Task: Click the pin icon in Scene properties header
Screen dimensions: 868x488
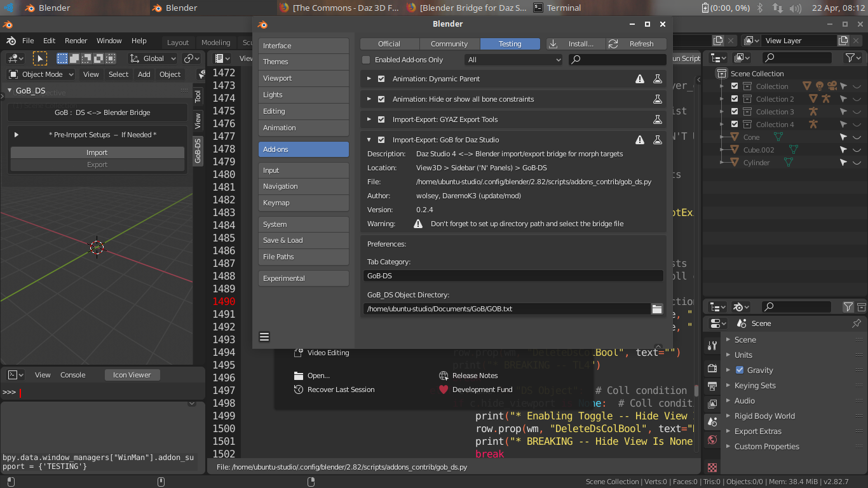Action: click(x=856, y=323)
